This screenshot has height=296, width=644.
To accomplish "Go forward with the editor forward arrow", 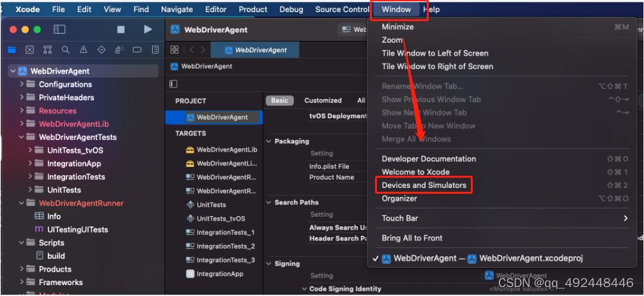I will pyautogui.click(x=203, y=50).
